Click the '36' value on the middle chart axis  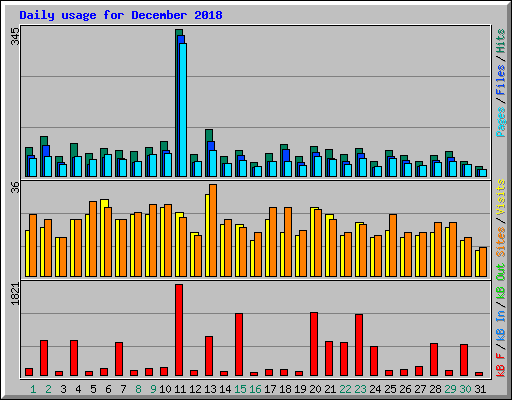click(15, 187)
